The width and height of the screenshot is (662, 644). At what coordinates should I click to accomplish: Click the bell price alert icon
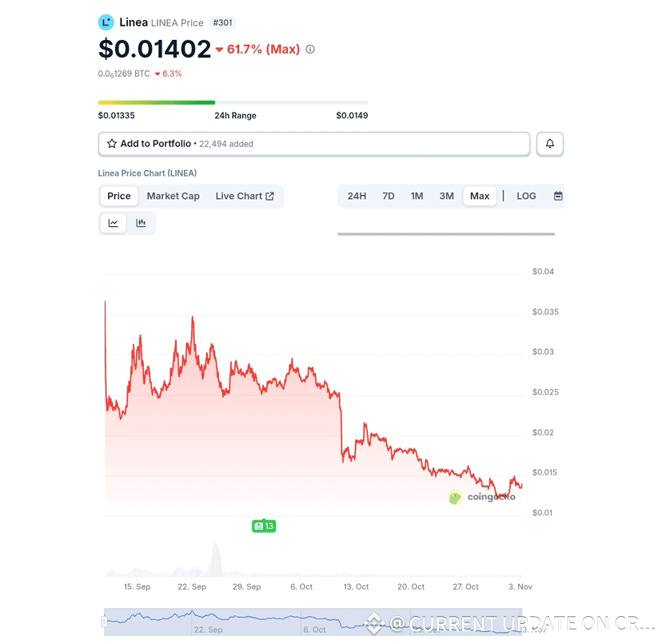(550, 144)
